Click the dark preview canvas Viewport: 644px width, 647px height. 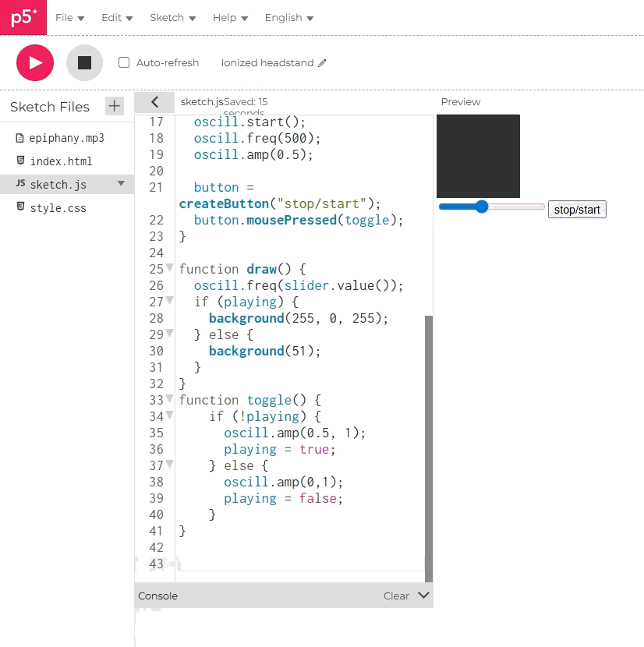pyautogui.click(x=478, y=156)
